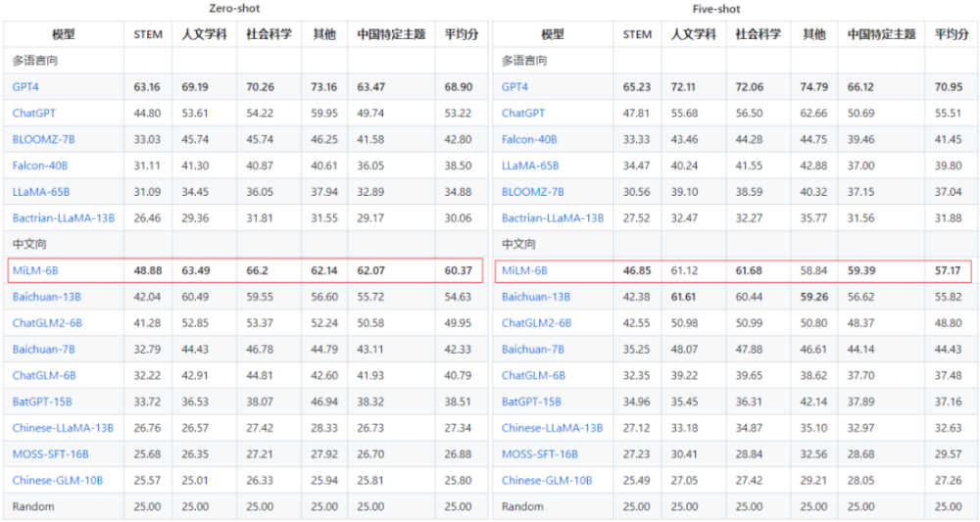Click LLaMA-65B link in Zero-shot table
This screenshot has width=980, height=522.
point(41,192)
